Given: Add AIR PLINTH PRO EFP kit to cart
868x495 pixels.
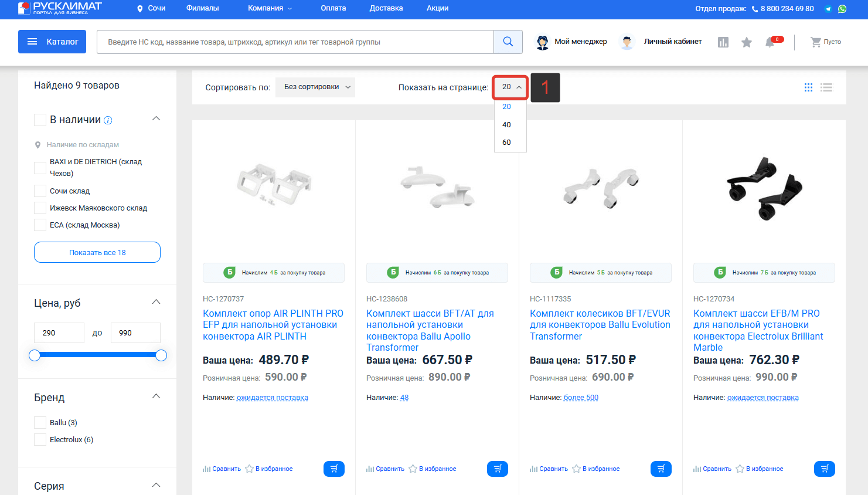Looking at the screenshot, I should pyautogui.click(x=334, y=469).
